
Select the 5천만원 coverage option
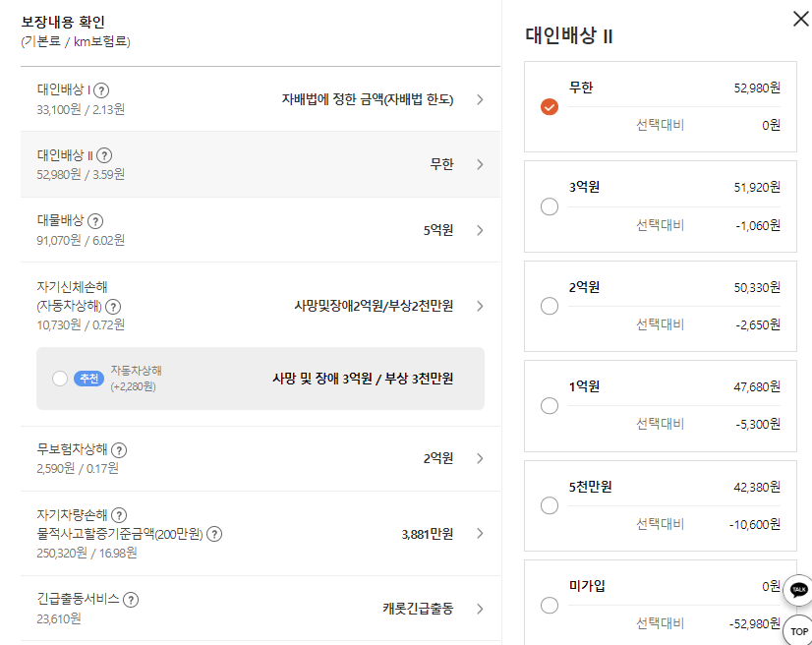click(549, 504)
